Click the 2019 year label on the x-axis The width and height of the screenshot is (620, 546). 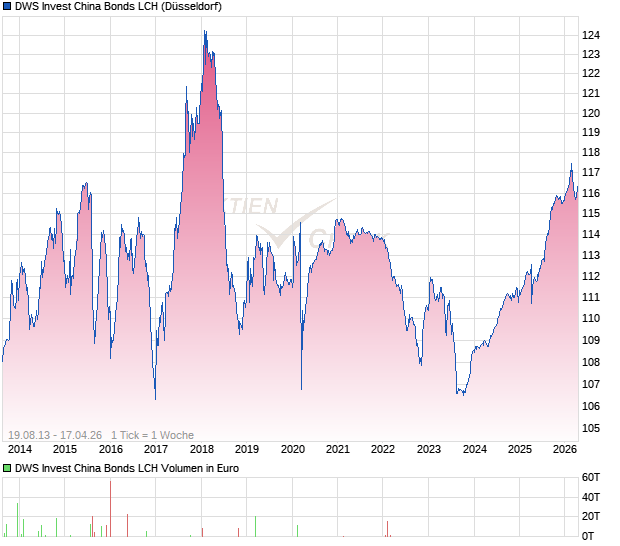pos(247,450)
